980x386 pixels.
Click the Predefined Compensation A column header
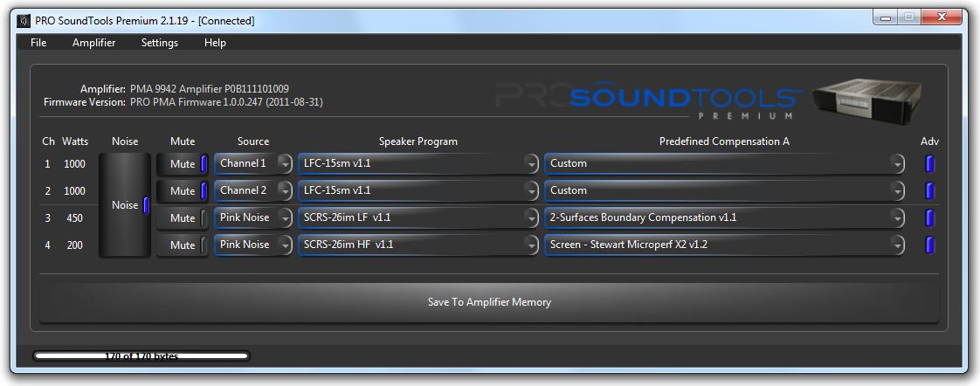coord(724,141)
